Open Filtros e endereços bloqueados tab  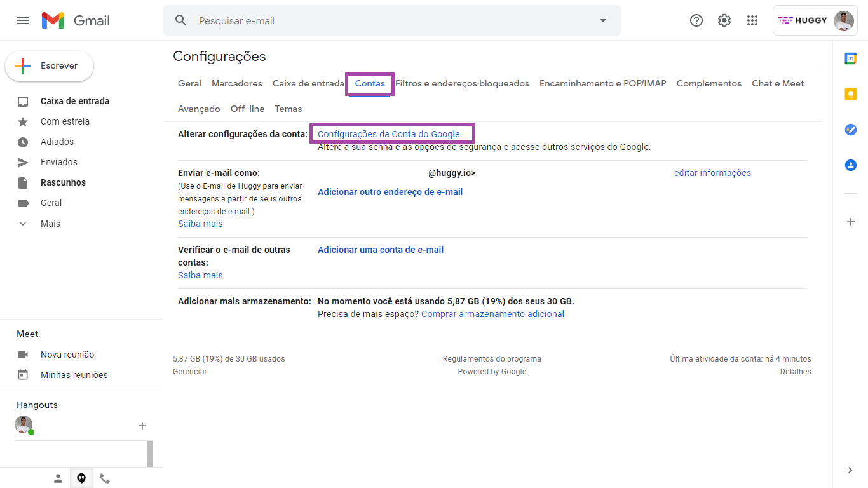(x=462, y=83)
